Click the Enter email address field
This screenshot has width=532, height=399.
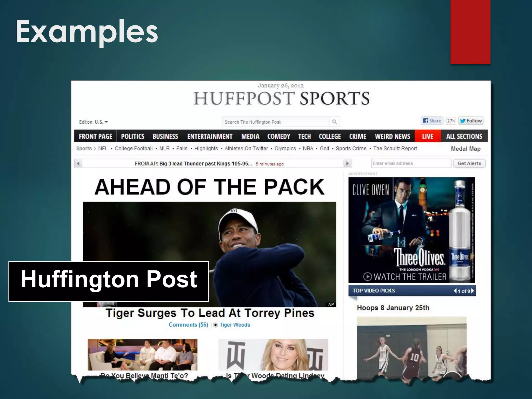(411, 163)
